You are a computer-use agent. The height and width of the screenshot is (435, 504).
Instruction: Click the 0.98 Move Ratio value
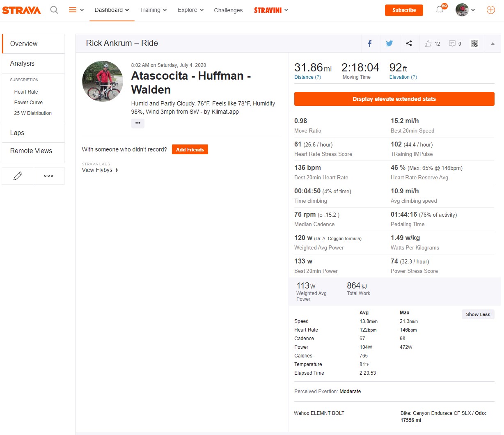tap(300, 121)
